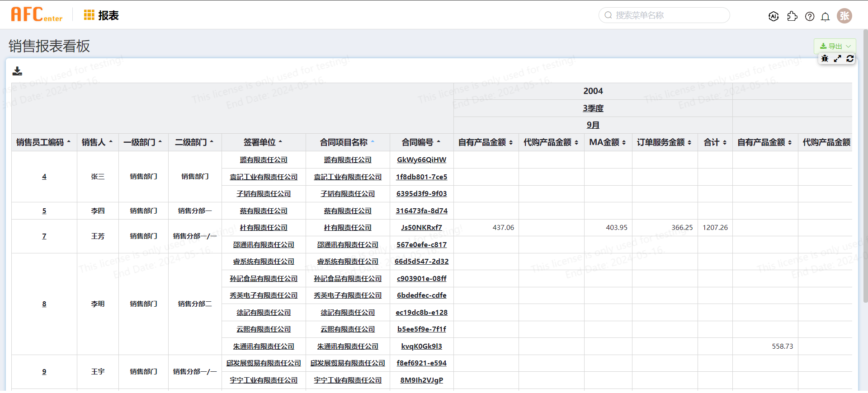Open help via question mark icon
Viewport: 868px width, 393px height.
(810, 16)
